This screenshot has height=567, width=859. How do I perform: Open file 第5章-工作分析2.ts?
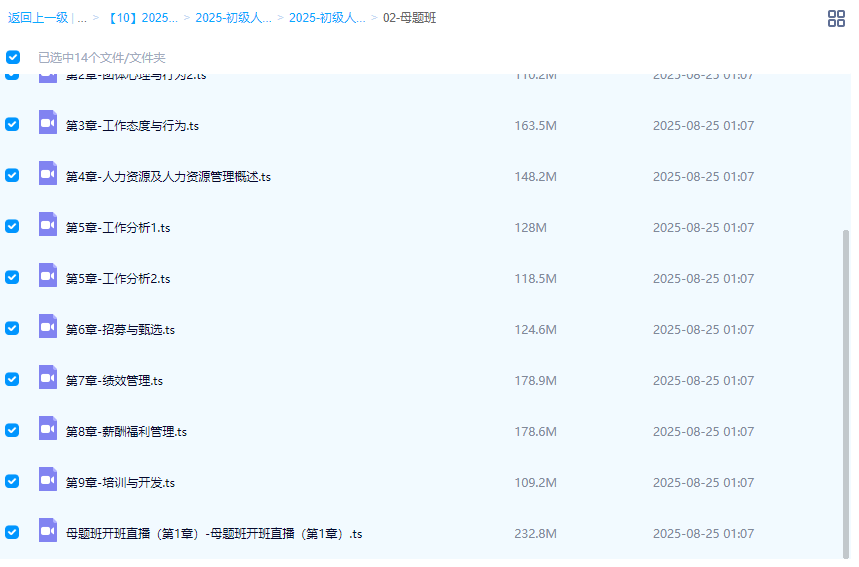118,278
